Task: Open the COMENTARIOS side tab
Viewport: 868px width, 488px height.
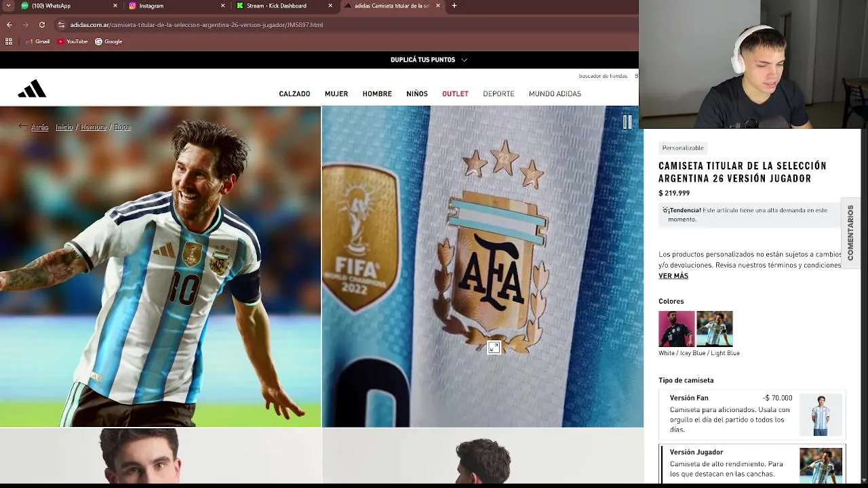Action: coord(850,232)
